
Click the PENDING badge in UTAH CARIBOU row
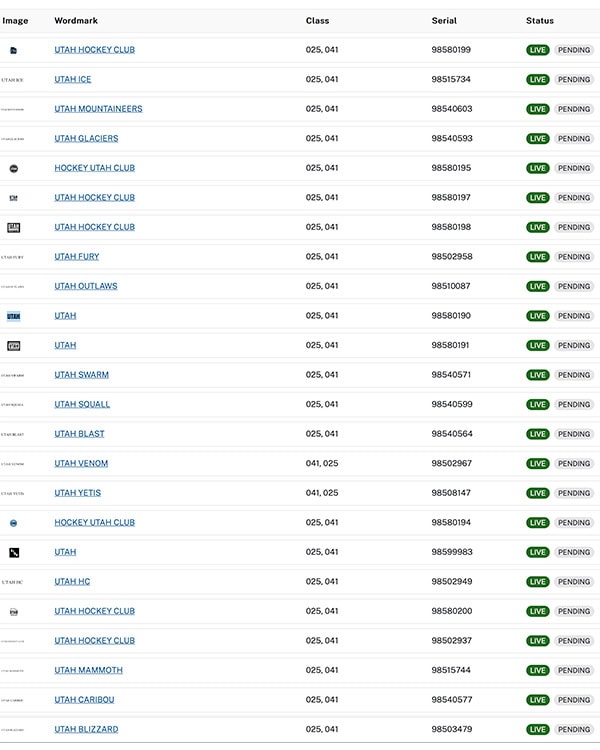click(574, 700)
